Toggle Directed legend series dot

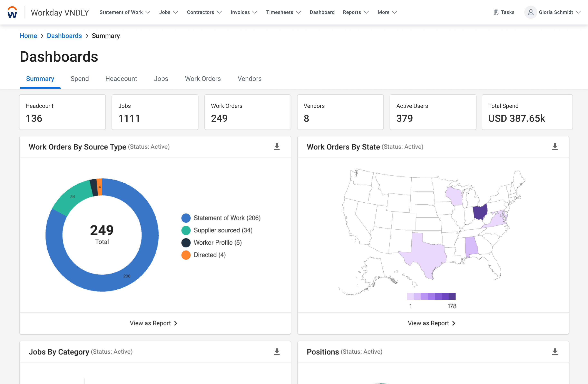point(186,255)
